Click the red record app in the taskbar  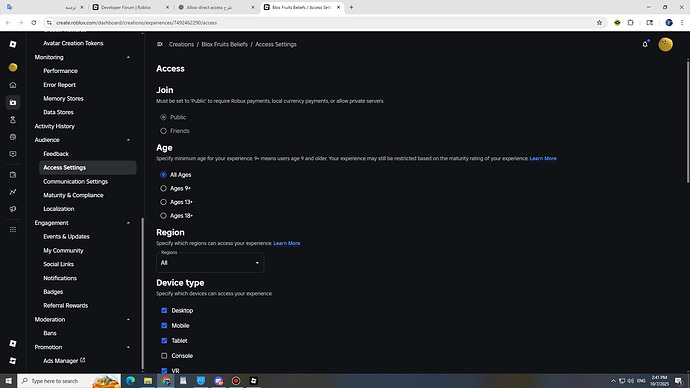coord(236,381)
